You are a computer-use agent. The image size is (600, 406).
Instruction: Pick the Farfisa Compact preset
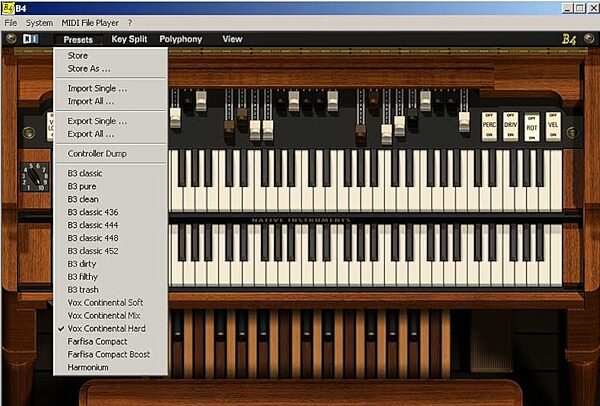111,341
